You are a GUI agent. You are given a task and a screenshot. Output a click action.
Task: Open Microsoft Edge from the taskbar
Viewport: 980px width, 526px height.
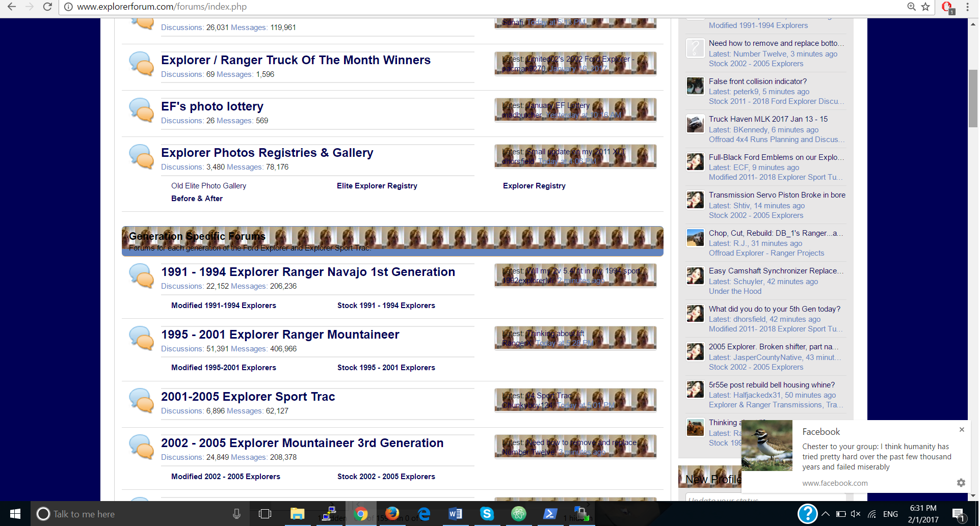[x=423, y=514]
